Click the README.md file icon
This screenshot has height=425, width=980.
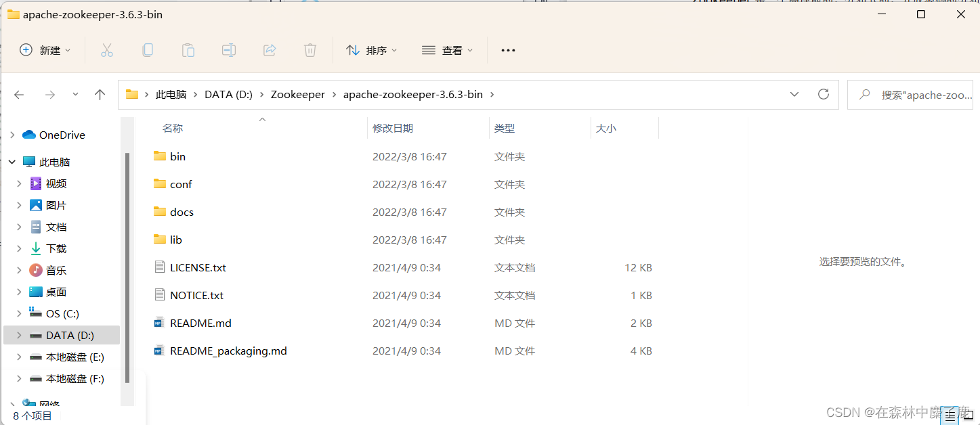pyautogui.click(x=160, y=323)
